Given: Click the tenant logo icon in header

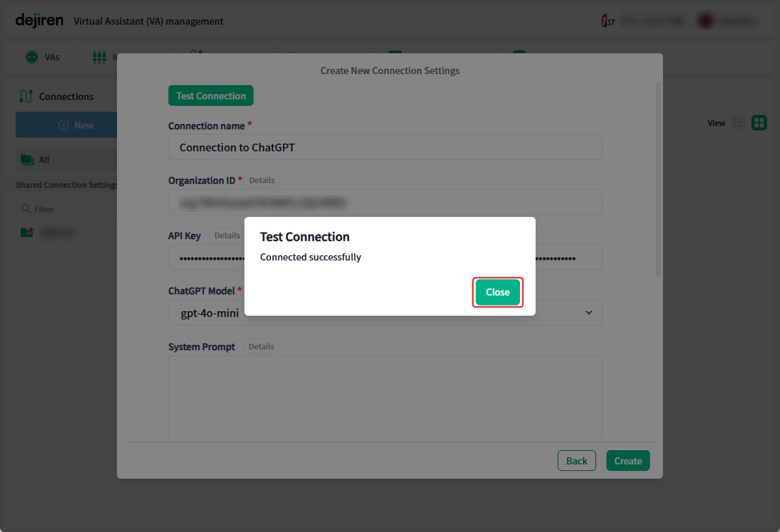Looking at the screenshot, I should point(608,21).
